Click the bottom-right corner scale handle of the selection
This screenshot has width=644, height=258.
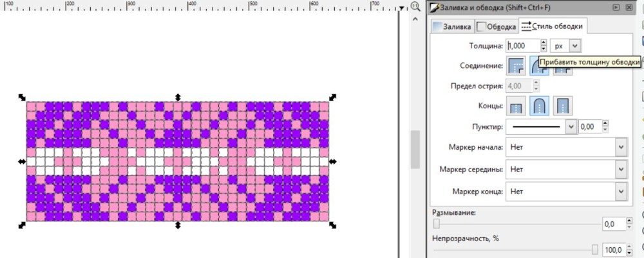333,226
